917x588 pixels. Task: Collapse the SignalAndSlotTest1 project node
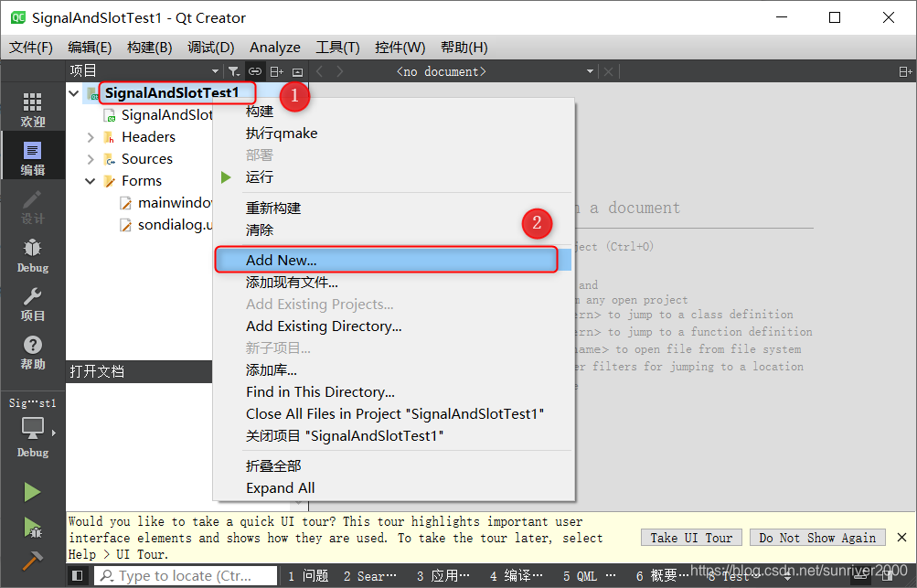point(74,93)
